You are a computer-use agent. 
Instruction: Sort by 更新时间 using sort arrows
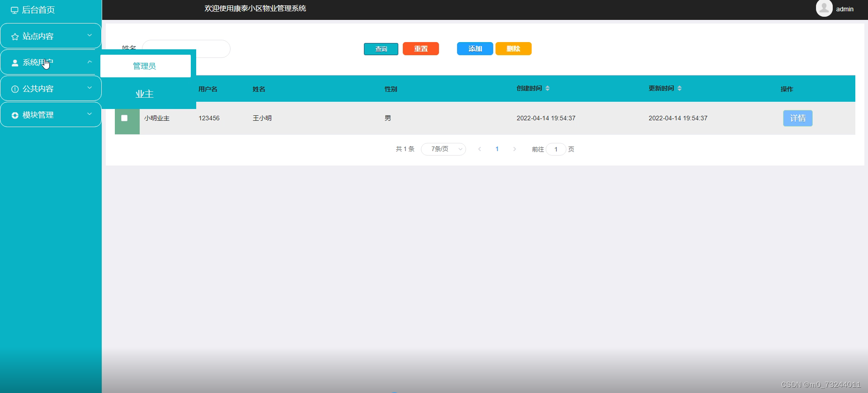click(679, 88)
